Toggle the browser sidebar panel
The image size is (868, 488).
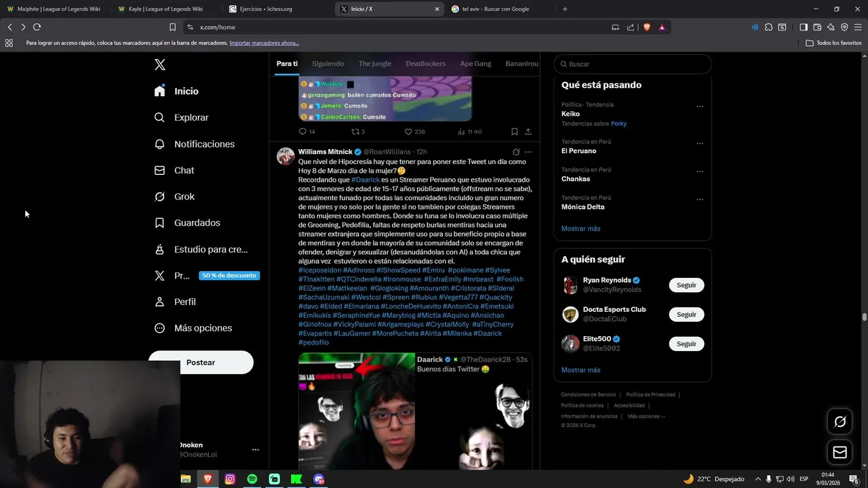click(804, 27)
